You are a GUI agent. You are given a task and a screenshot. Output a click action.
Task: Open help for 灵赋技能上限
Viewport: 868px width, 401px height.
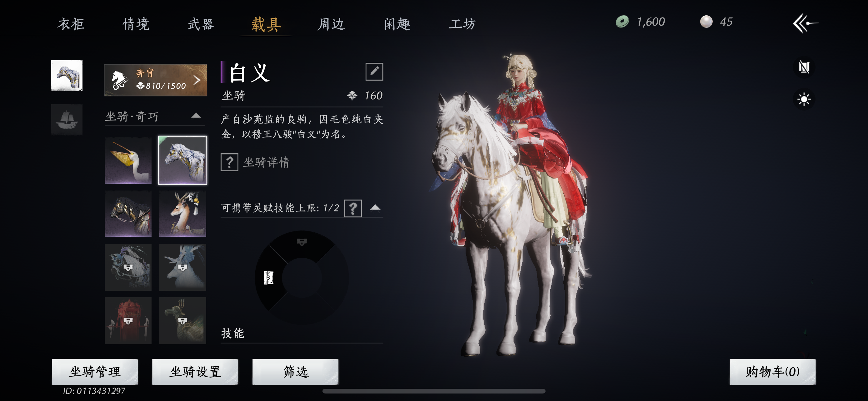pos(353,208)
